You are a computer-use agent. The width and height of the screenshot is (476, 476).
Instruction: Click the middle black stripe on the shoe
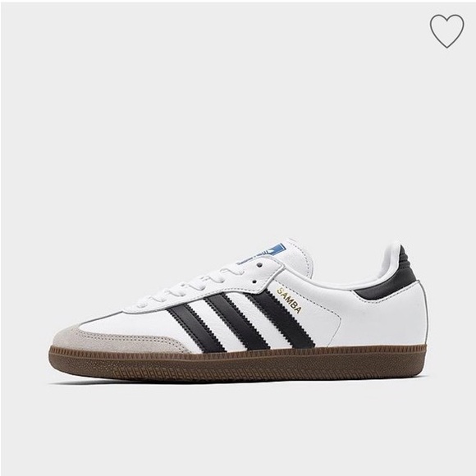(x=236, y=321)
